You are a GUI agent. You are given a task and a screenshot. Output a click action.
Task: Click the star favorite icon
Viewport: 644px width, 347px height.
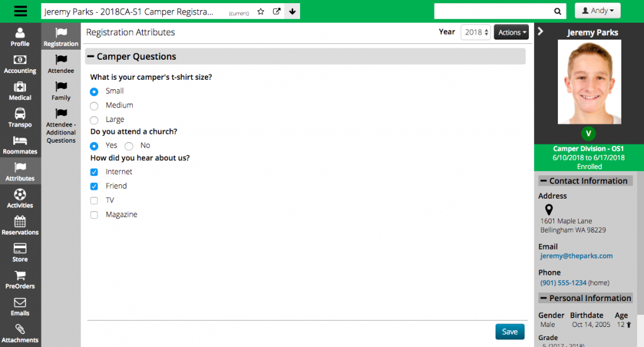click(261, 11)
